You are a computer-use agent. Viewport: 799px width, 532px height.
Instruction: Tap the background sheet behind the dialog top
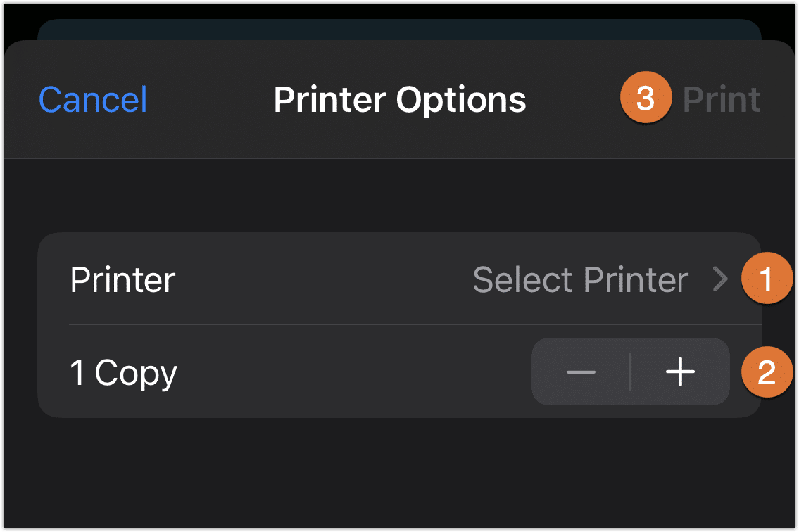(400, 29)
